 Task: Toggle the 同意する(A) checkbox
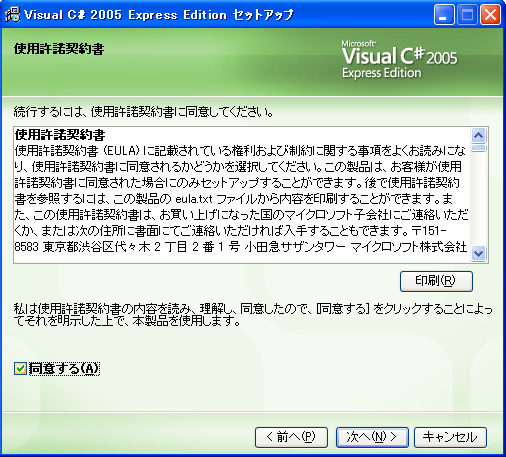coord(20,368)
